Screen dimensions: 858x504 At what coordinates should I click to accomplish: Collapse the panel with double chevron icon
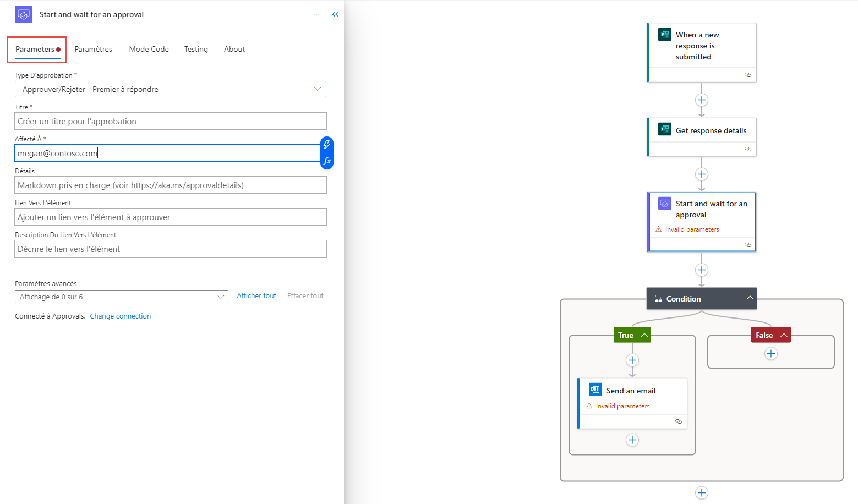click(335, 14)
